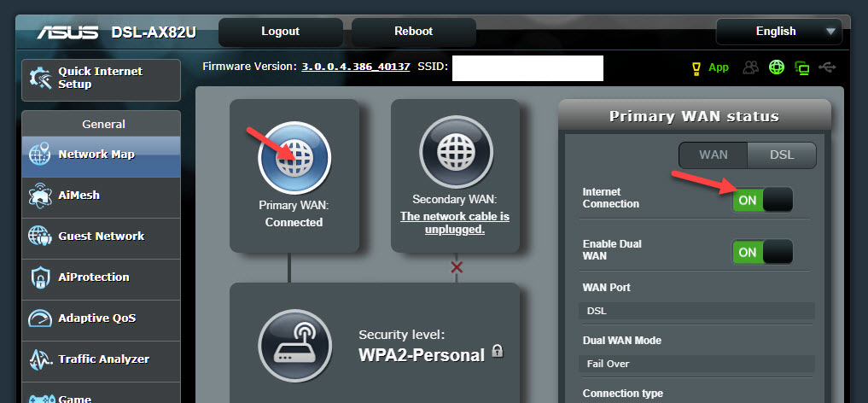Screen dimensions: 868x403
Task: Open the English language dropdown
Action: pos(779,32)
